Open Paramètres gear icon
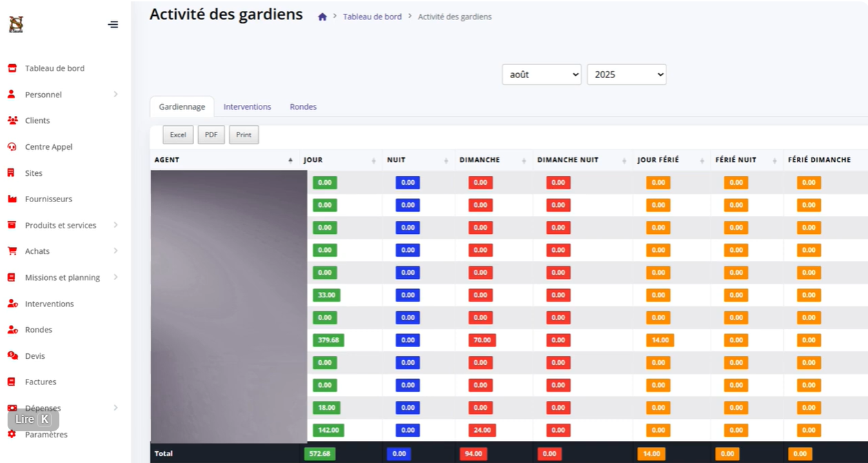 click(12, 435)
